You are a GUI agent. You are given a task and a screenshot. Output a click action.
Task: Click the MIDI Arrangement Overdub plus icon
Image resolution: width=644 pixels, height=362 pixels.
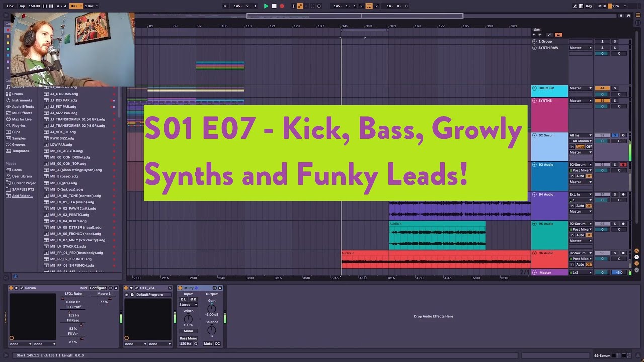point(293,6)
